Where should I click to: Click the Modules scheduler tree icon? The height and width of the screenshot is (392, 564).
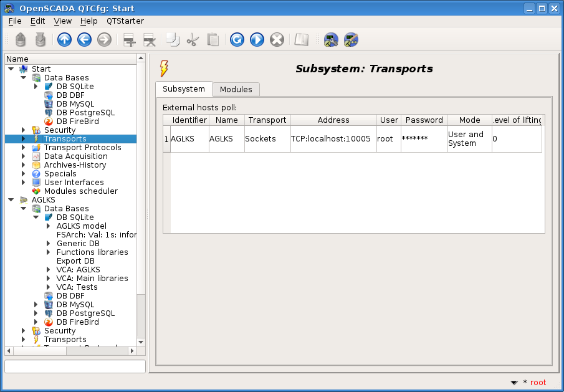point(36,191)
